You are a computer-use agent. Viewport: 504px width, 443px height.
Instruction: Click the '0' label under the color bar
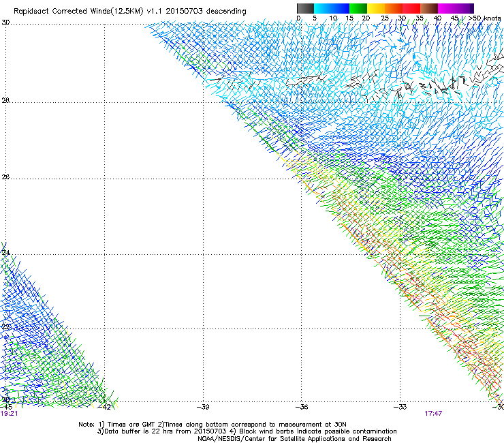[x=298, y=18]
